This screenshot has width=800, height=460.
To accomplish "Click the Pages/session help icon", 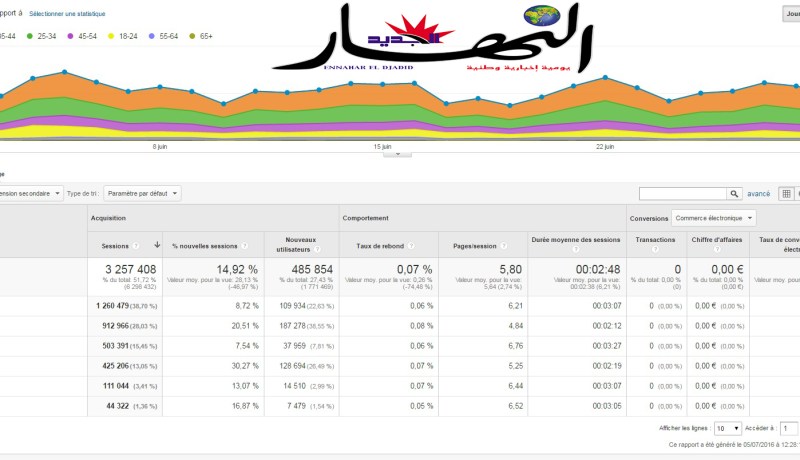I will coord(504,246).
